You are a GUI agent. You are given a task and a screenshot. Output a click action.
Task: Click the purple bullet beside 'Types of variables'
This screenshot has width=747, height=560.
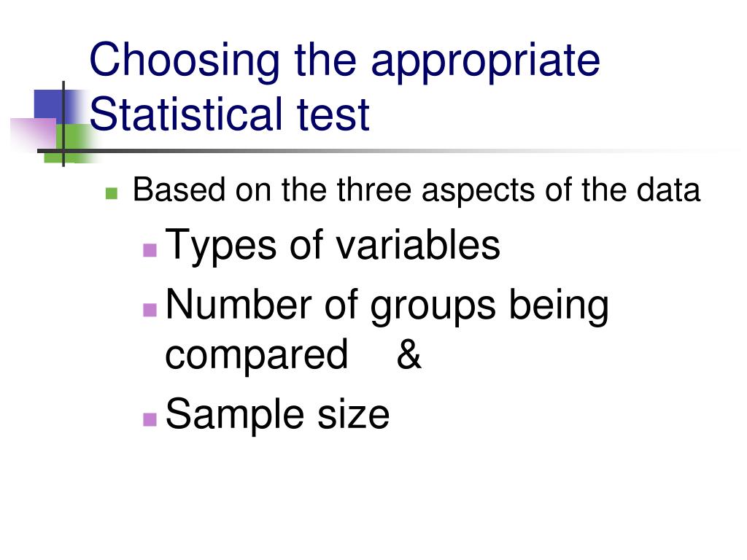(x=150, y=250)
